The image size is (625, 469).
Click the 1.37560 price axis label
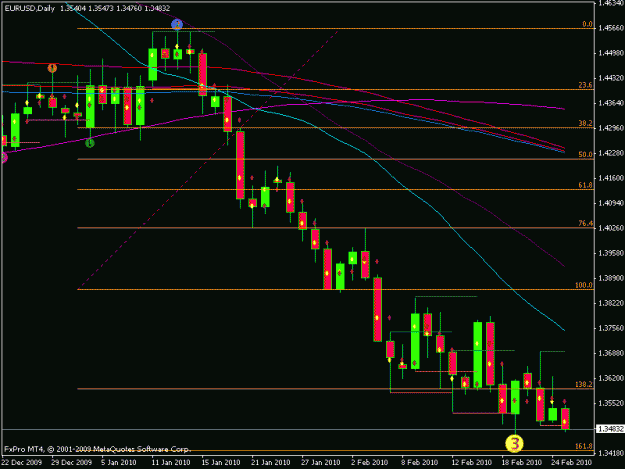(x=611, y=328)
